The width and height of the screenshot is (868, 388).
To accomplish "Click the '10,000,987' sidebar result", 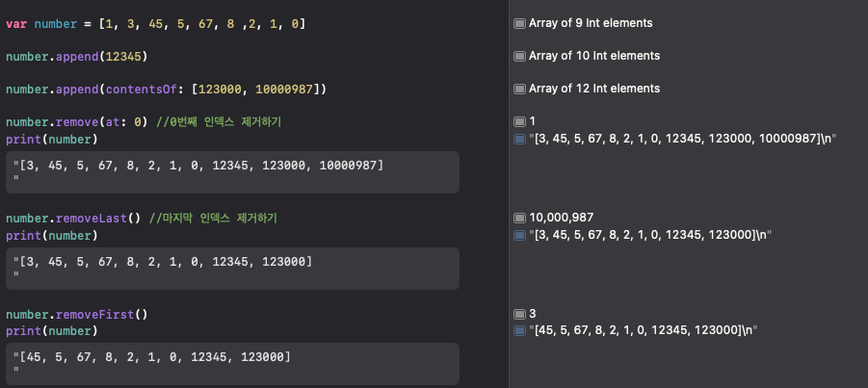I will (562, 218).
